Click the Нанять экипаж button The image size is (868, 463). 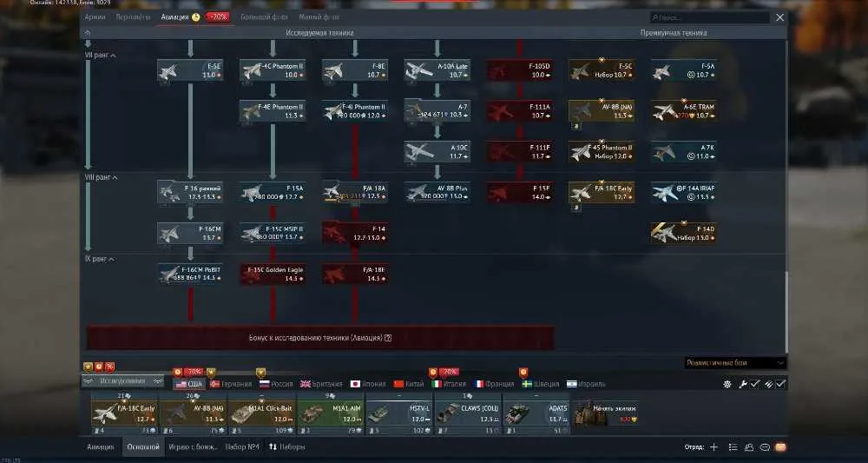click(607, 413)
